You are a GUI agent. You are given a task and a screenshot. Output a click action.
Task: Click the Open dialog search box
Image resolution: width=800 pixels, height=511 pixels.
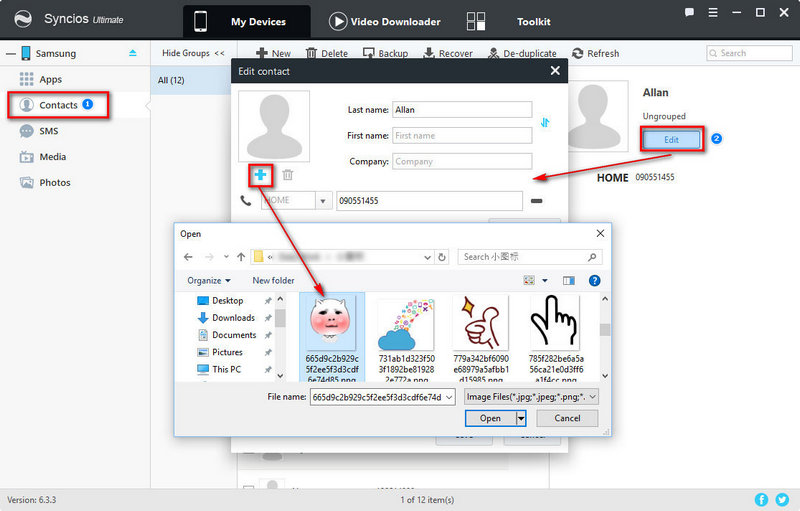click(530, 257)
